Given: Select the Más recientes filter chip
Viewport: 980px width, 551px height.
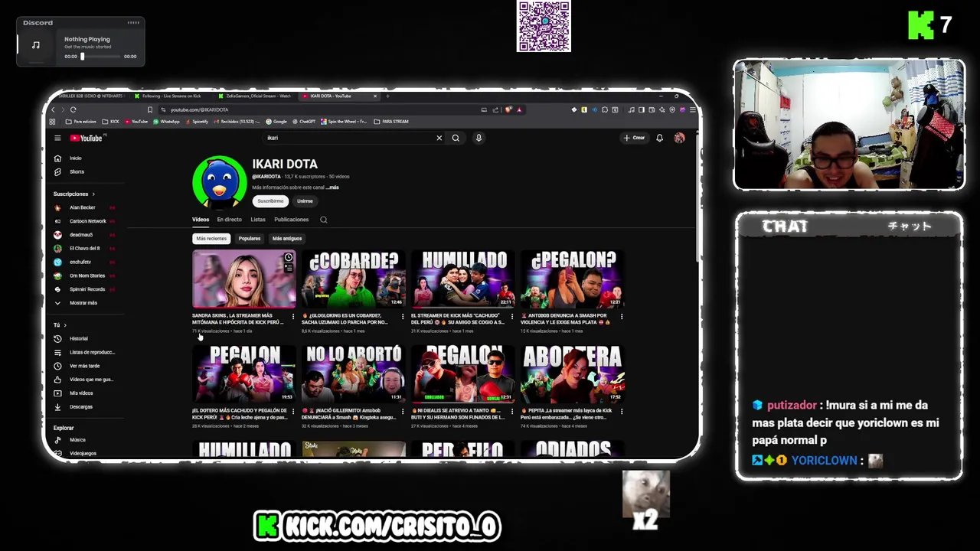Looking at the screenshot, I should 211,238.
